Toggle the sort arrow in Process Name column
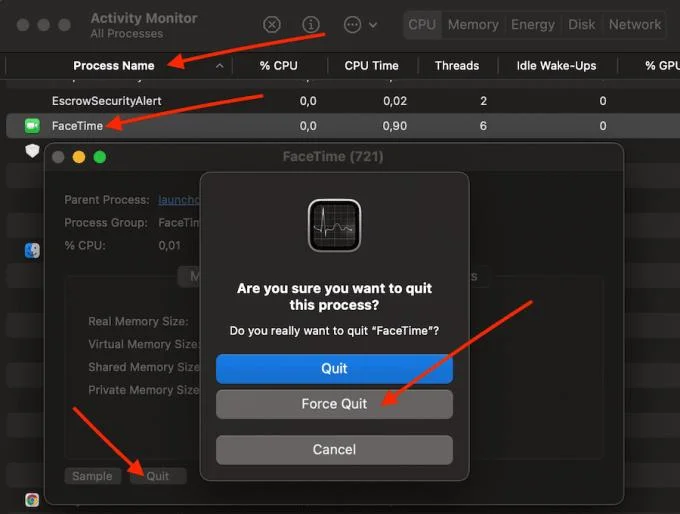The height and width of the screenshot is (514, 680). pyautogui.click(x=220, y=66)
